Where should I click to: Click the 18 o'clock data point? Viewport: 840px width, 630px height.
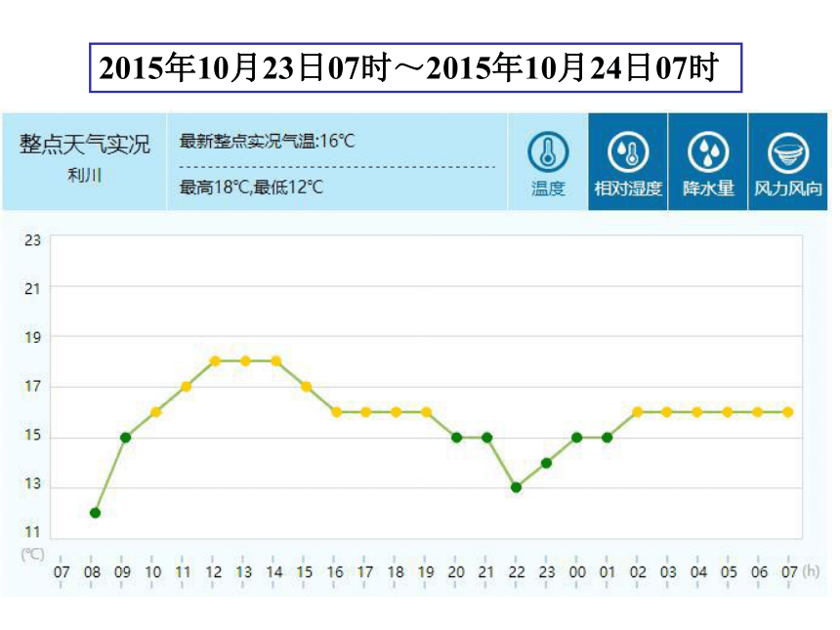(396, 412)
